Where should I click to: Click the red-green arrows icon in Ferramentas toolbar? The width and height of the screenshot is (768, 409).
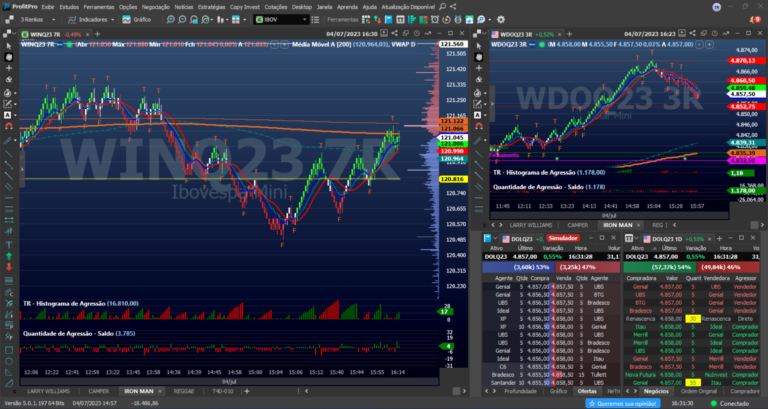(378, 20)
